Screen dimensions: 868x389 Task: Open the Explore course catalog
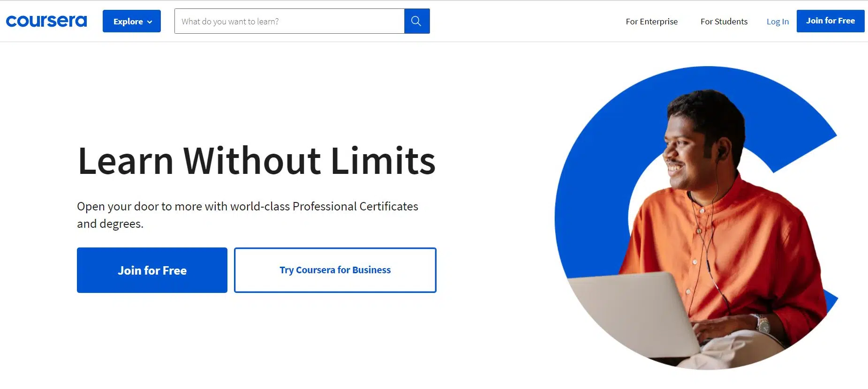click(x=131, y=21)
